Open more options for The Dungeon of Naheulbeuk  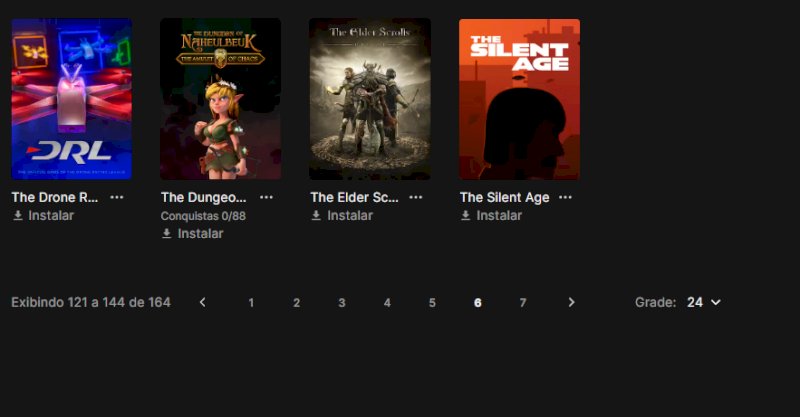tap(266, 198)
